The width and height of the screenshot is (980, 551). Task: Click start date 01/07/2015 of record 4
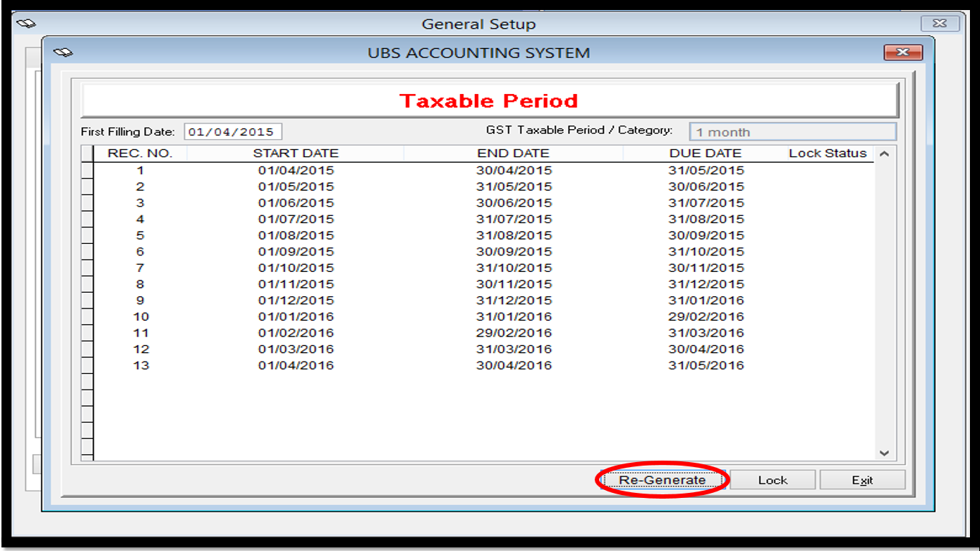pos(296,220)
